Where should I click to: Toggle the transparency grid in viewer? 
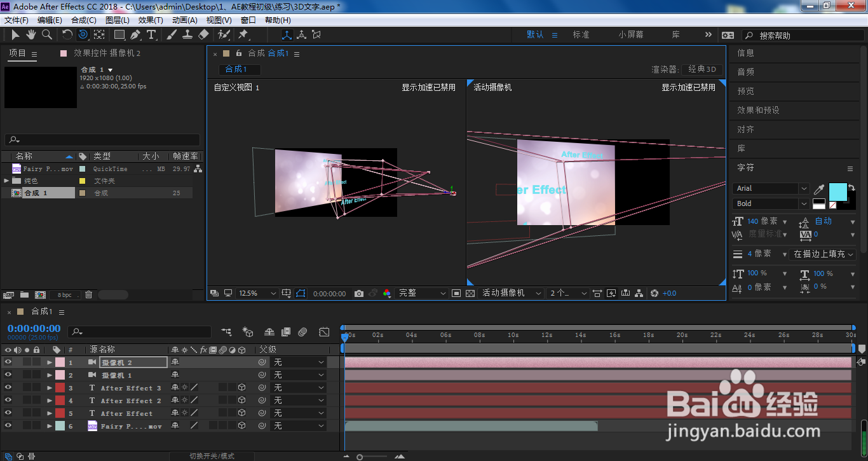(x=470, y=293)
